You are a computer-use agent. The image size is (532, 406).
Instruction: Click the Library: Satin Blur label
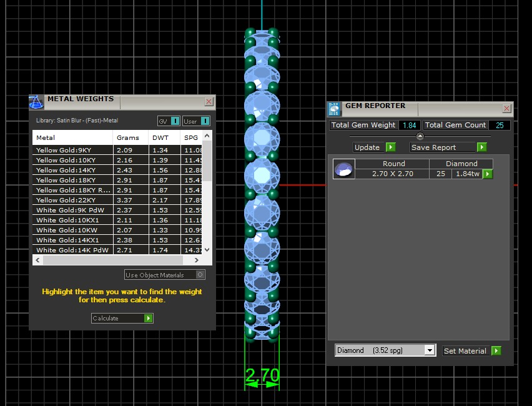point(77,121)
